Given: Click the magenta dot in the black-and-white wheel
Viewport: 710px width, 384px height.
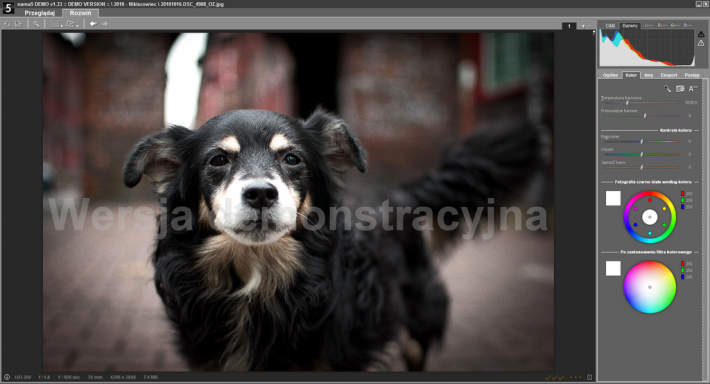Looking at the screenshot, I should (x=635, y=209).
